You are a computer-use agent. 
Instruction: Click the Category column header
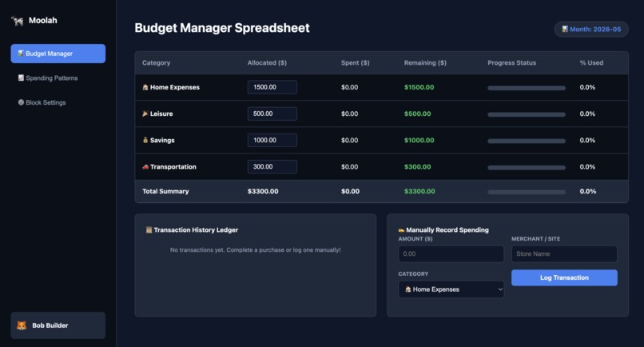156,63
